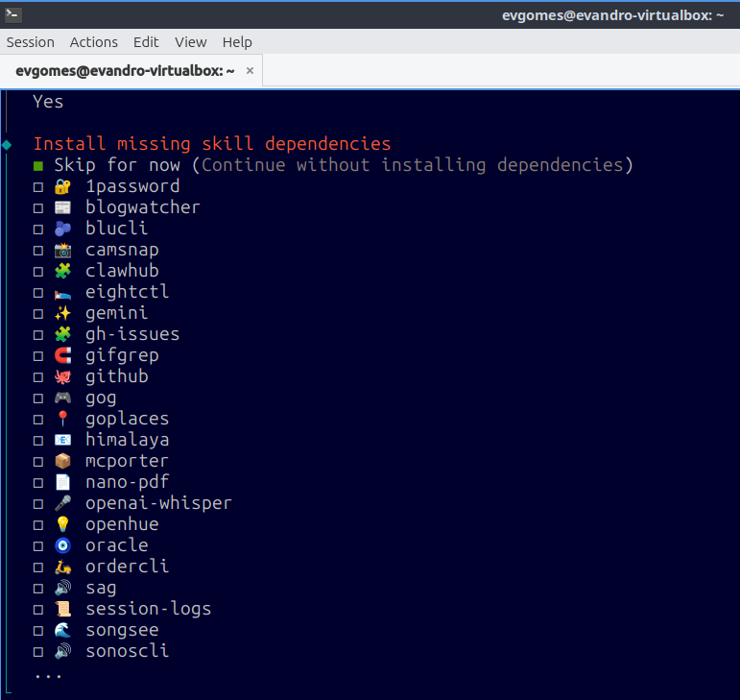The width and height of the screenshot is (740, 700).
Task: Click the light bulb icon beside openhue
Action: coord(62,524)
